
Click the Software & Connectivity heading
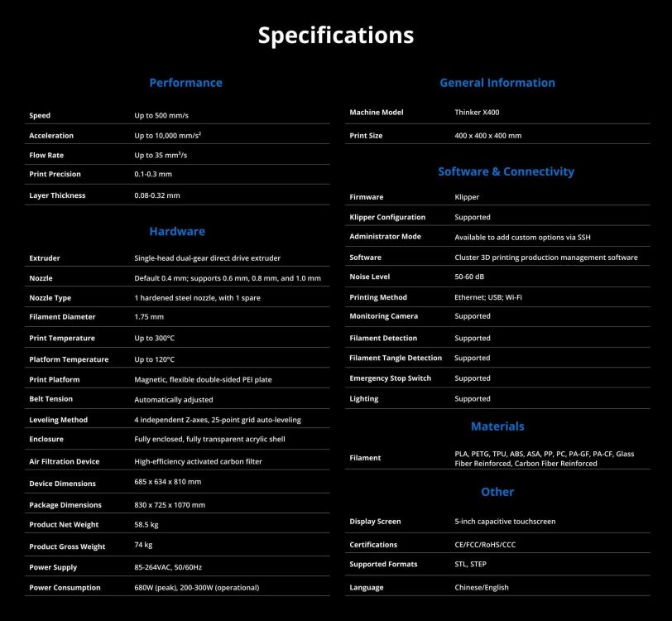(x=506, y=171)
